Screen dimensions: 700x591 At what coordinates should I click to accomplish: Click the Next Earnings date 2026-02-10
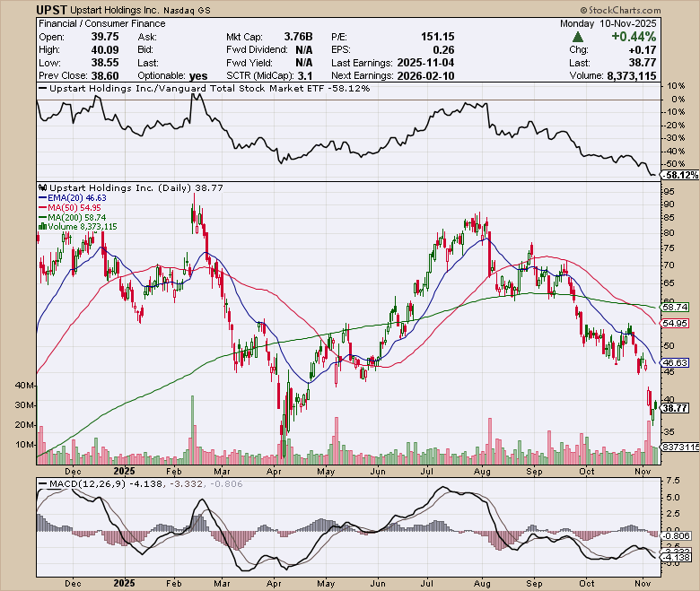click(425, 76)
